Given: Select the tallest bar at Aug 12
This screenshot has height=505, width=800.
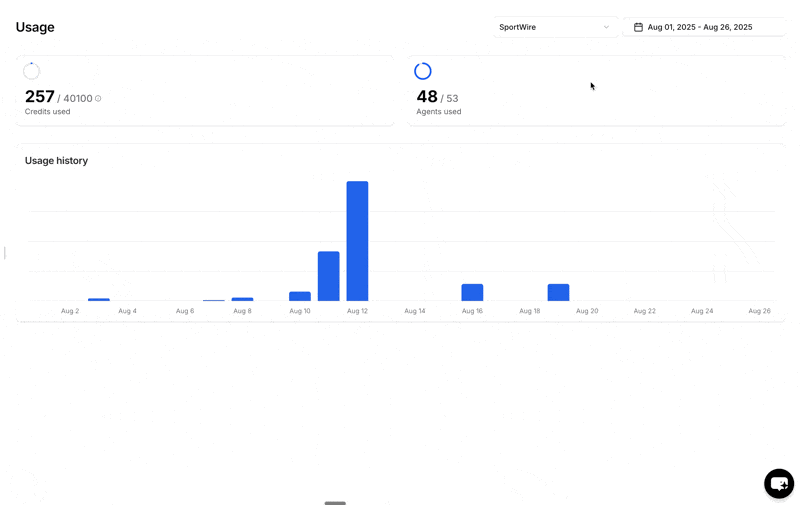Looking at the screenshot, I should [x=357, y=241].
